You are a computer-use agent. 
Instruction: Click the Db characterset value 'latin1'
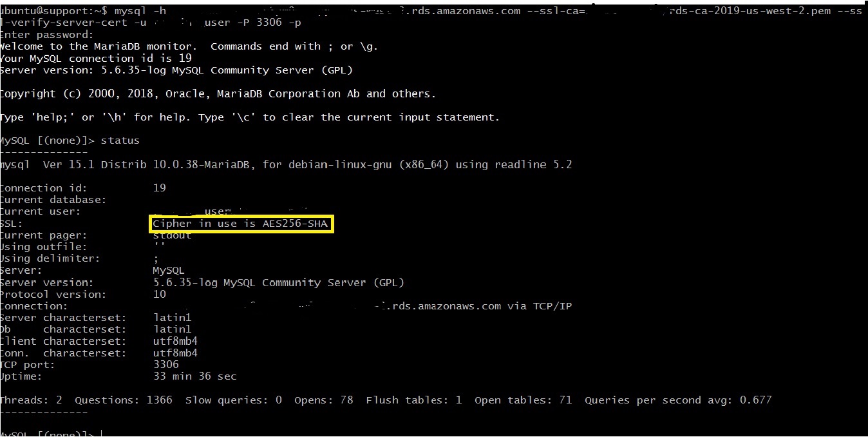[173, 329]
